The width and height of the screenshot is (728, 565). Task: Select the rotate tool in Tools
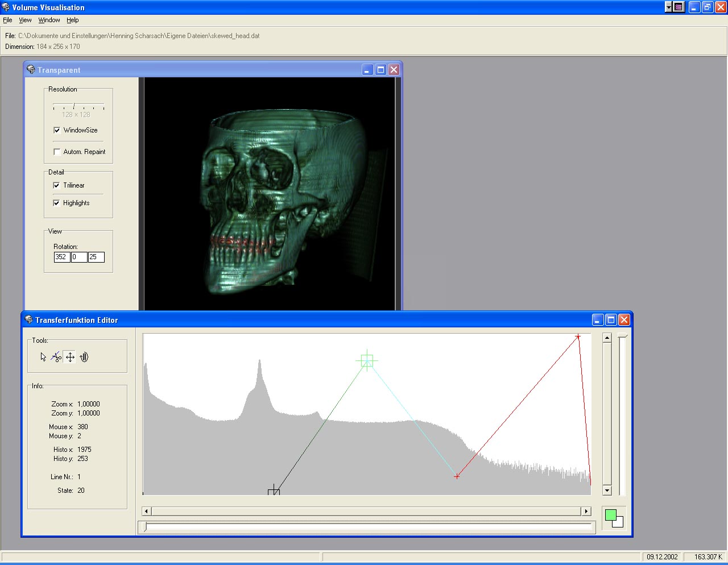point(84,357)
